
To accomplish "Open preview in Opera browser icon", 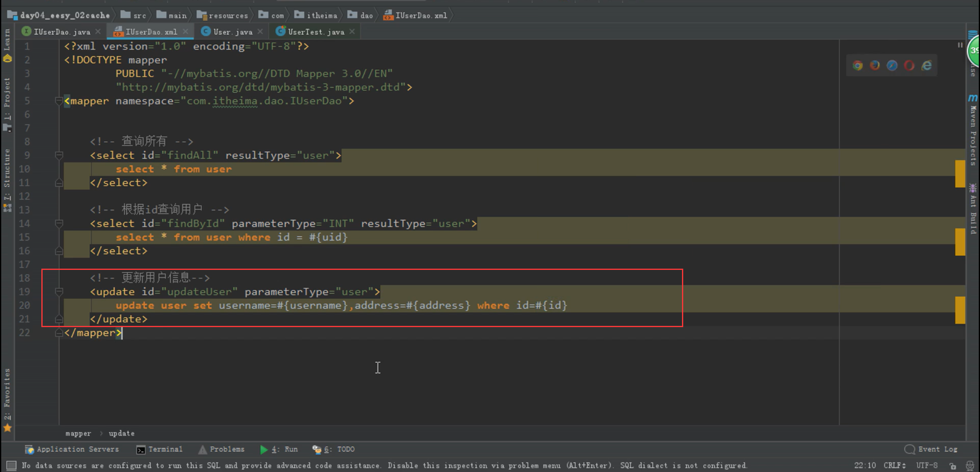I will pyautogui.click(x=909, y=65).
